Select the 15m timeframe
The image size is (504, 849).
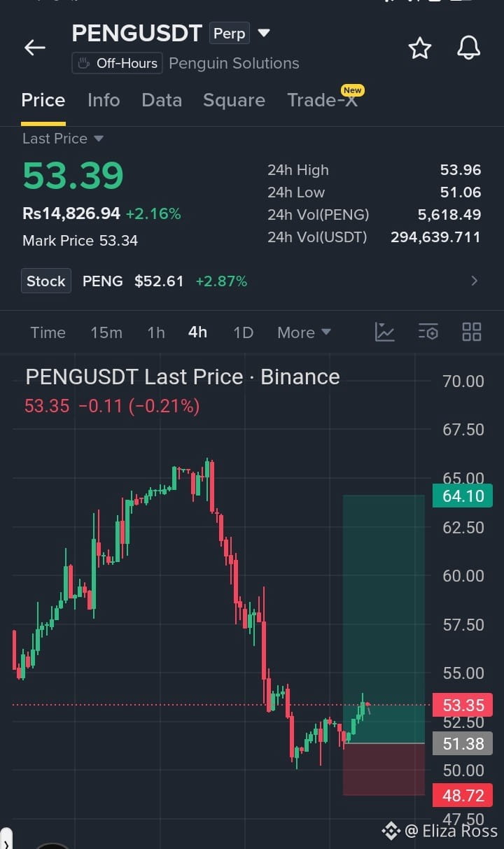coord(106,332)
